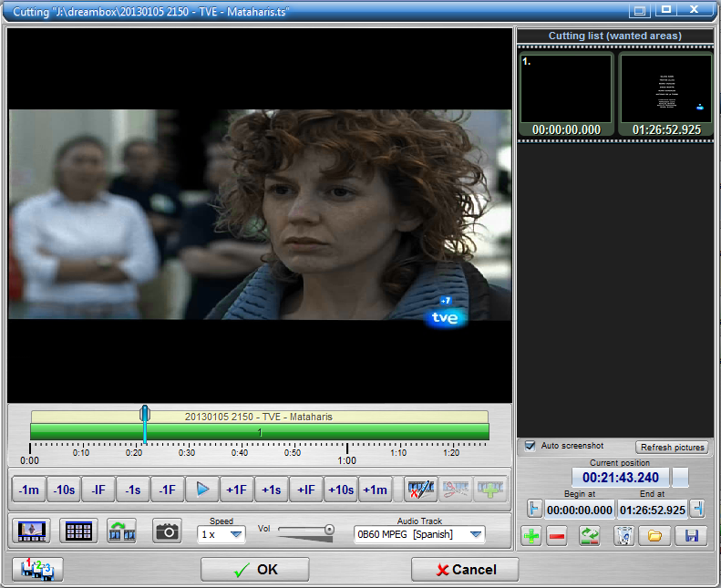Cancel the cutting dialog
The image size is (721, 588).
(465, 570)
